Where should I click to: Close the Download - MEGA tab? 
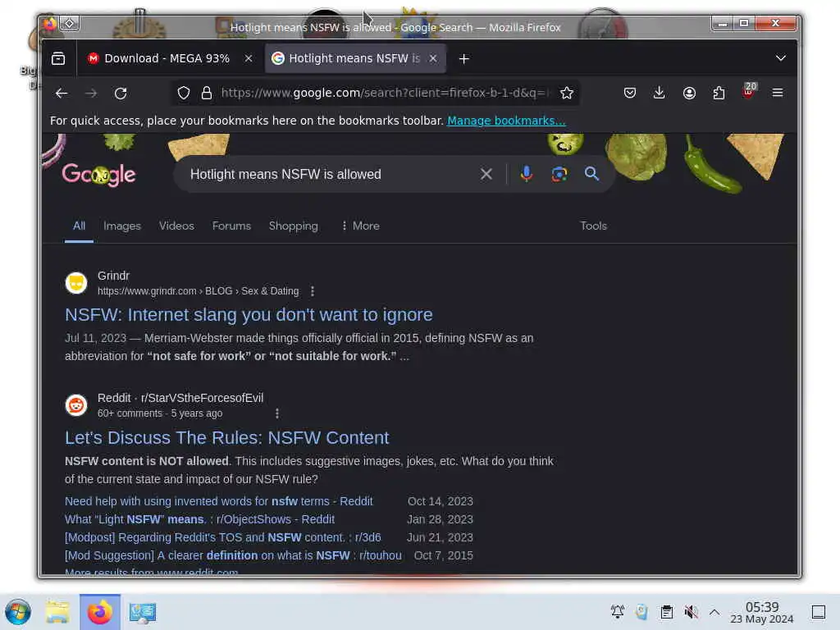(x=249, y=58)
